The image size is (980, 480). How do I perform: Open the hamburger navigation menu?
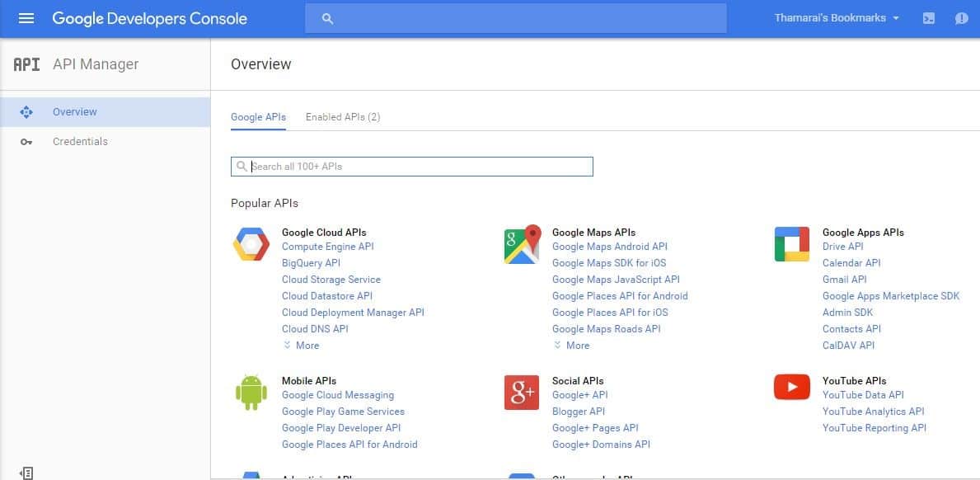pyautogui.click(x=26, y=18)
